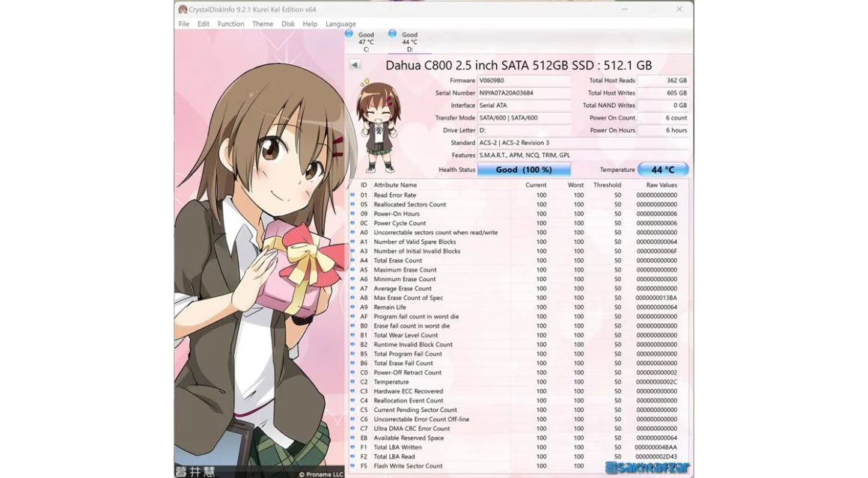Click the status icon for Remain Life
The width and height of the screenshot is (868, 478).
coord(352,307)
